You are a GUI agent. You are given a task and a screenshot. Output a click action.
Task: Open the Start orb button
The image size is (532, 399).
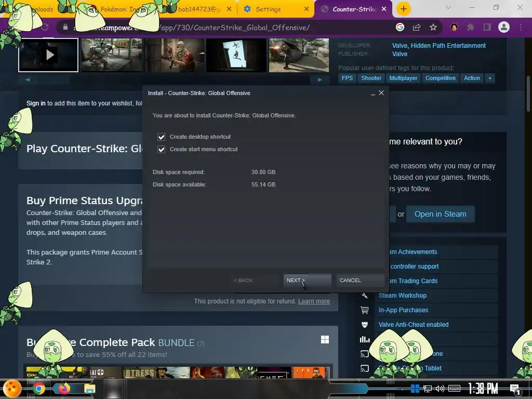click(12, 389)
